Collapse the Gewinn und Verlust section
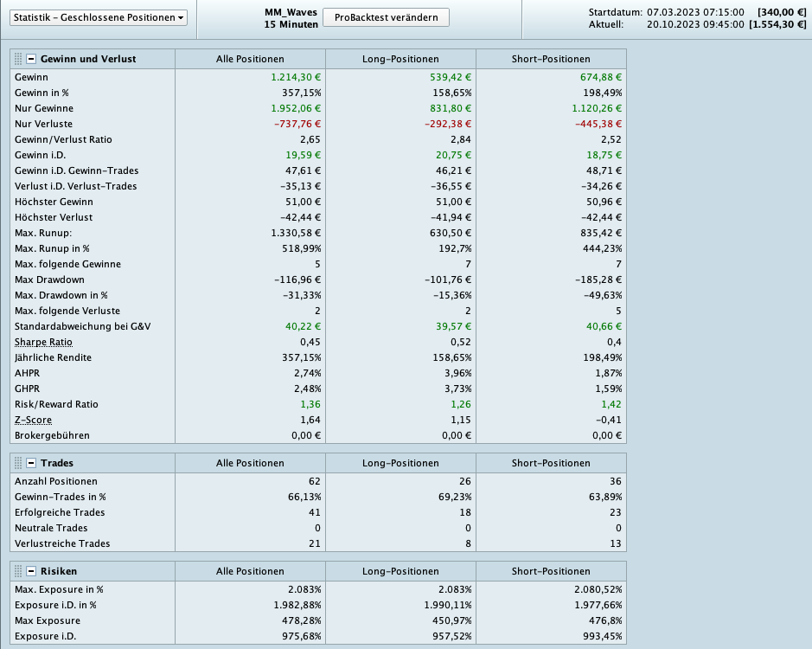Screen dimensions: 812x649 pos(31,59)
